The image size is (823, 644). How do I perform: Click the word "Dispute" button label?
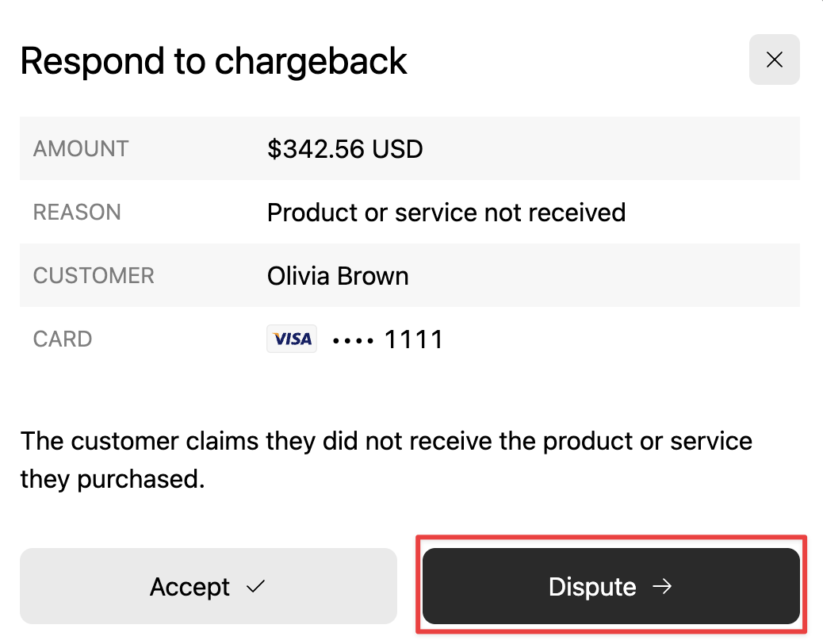[x=592, y=587]
